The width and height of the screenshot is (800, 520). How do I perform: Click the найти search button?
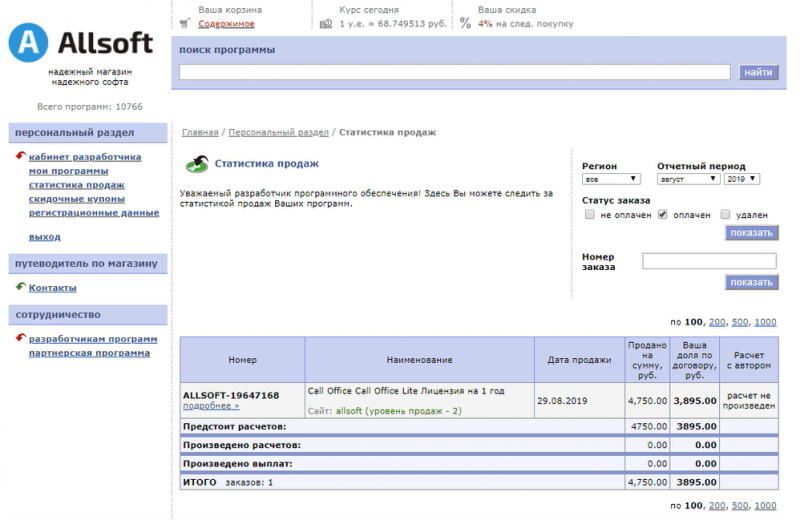pyautogui.click(x=758, y=72)
